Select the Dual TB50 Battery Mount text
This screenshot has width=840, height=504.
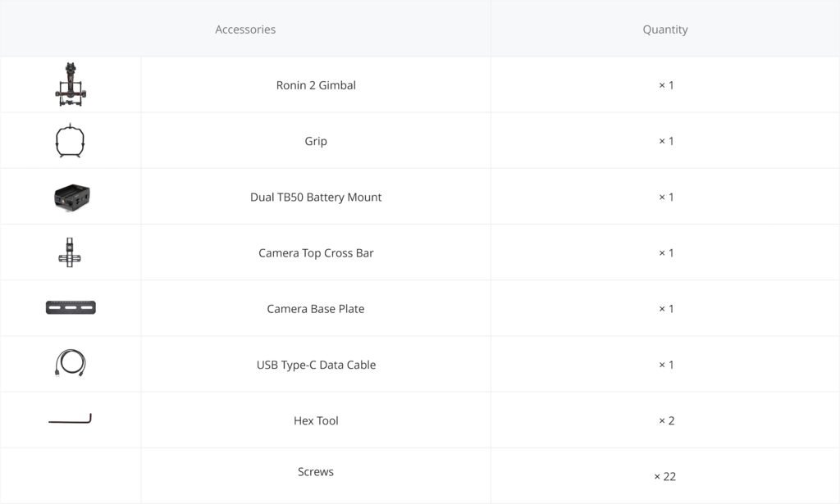[316, 198]
